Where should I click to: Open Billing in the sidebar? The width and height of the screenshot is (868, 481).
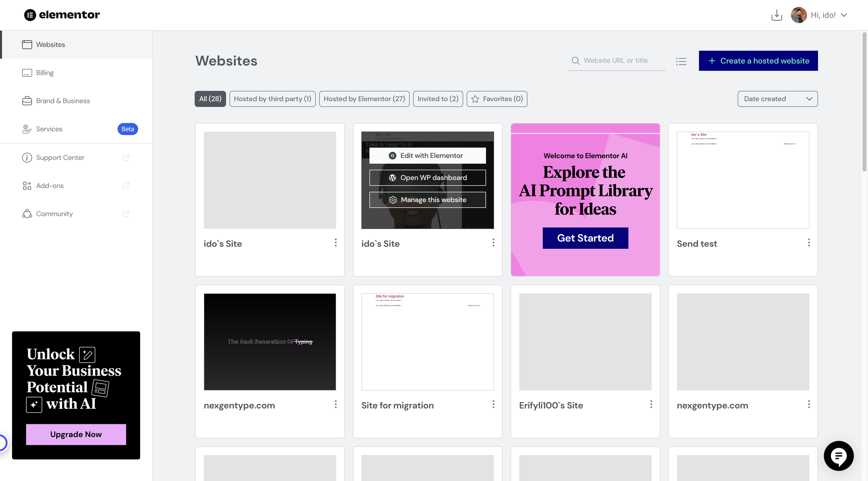pos(76,73)
